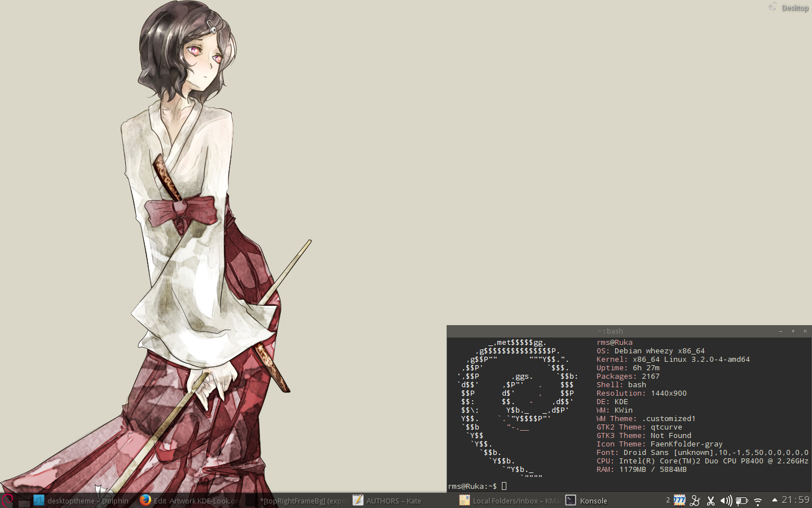Click the Firefox icon in the taskbar
Screen dimensions: 812x508
click(x=145, y=500)
